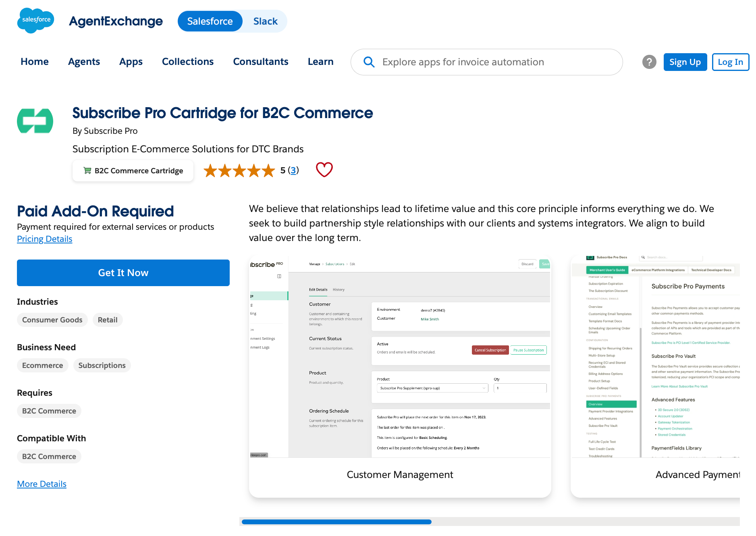Favorite the app with heart icon
This screenshot has width=756, height=536.
coord(324,170)
